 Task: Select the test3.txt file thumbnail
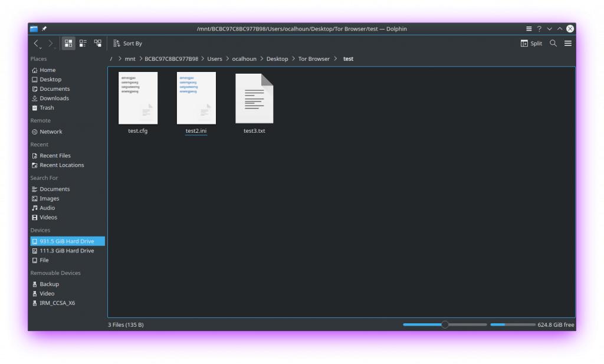click(254, 99)
